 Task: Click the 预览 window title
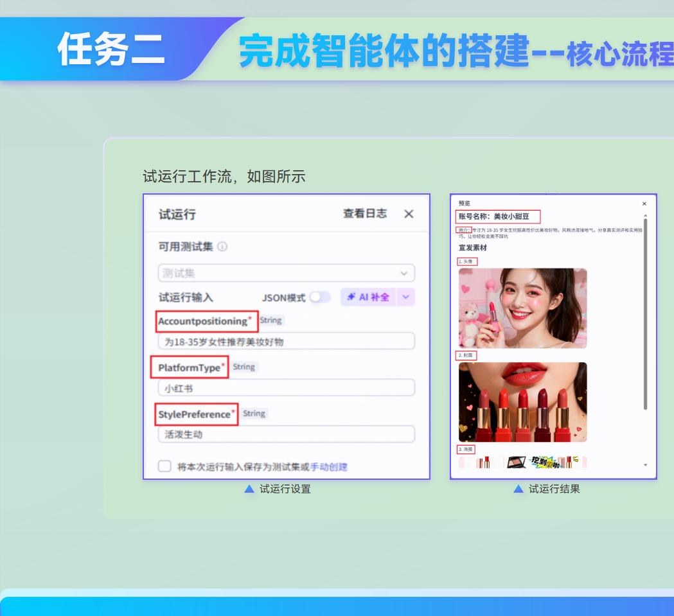(x=465, y=203)
